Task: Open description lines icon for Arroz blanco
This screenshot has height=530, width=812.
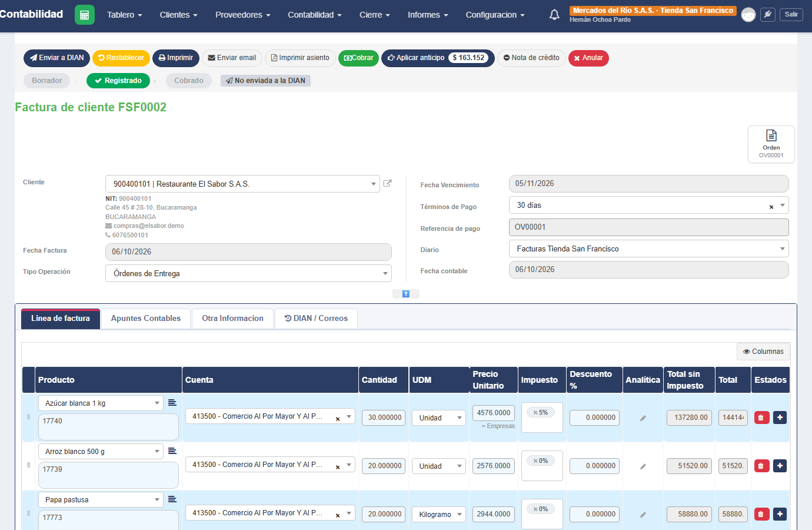Action: coord(172,451)
